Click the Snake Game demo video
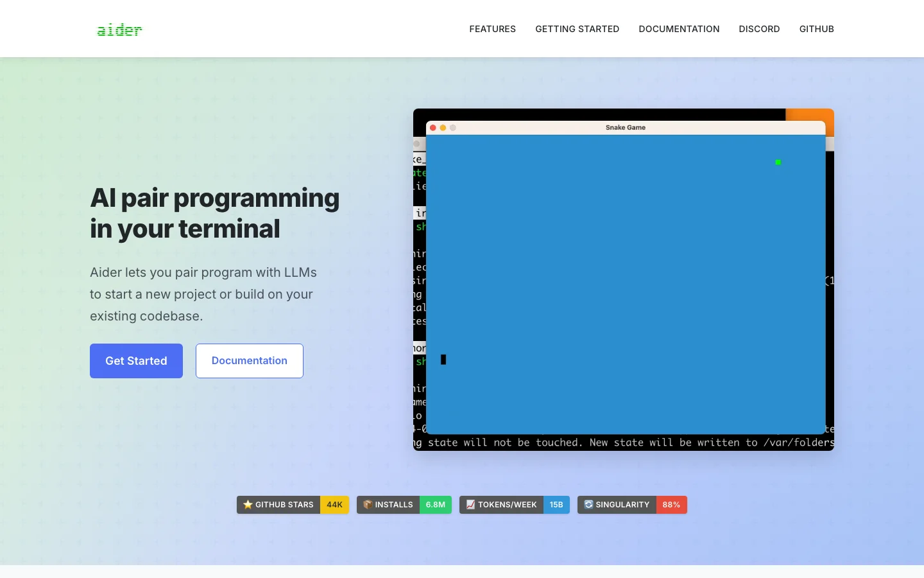Viewport: 924px width, 578px height. pyautogui.click(x=624, y=280)
